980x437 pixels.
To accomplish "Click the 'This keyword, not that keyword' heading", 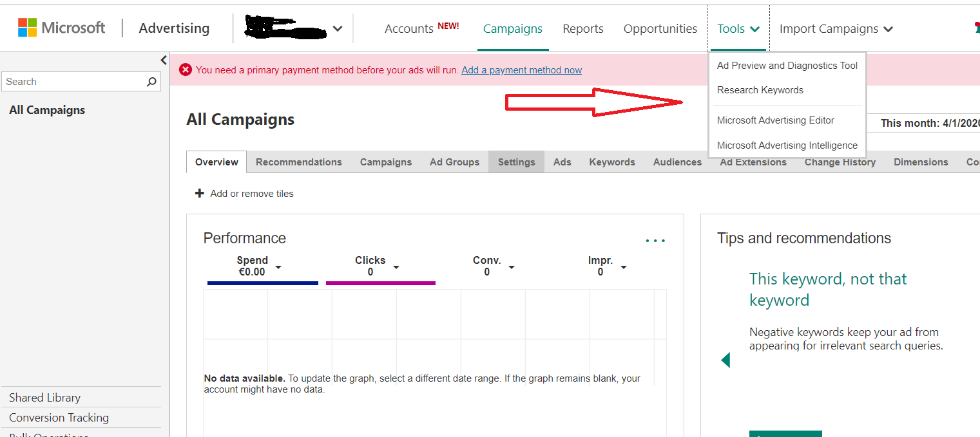I will point(828,290).
